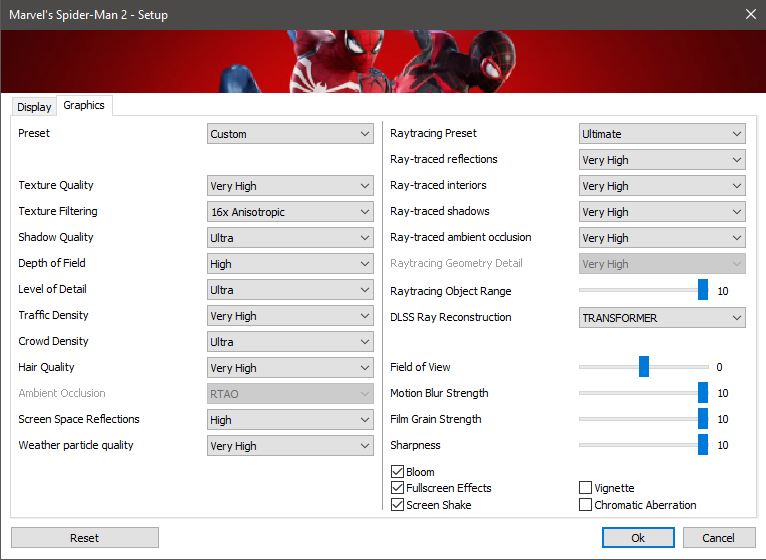Expand the Hair Quality dropdown
The image size is (766, 560).
pos(290,368)
